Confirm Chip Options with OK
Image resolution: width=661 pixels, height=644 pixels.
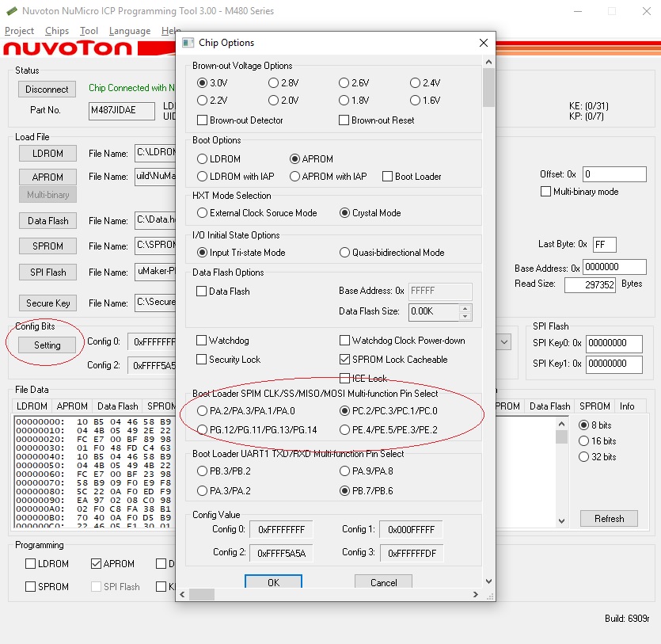[273, 581]
